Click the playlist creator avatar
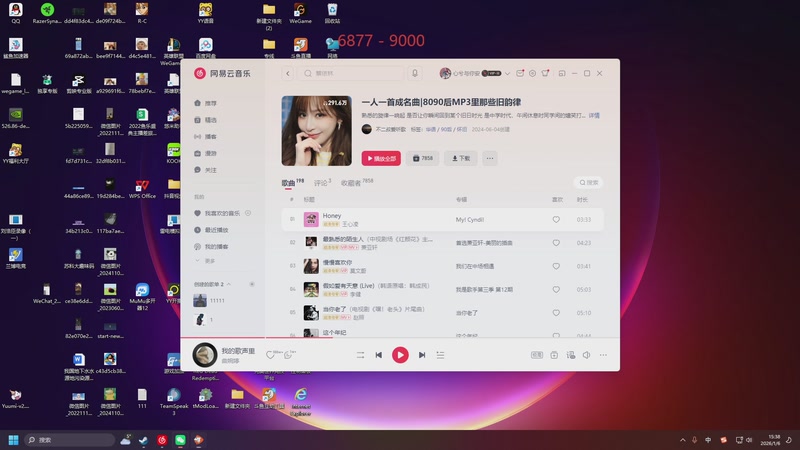This screenshot has height=450, width=800. (x=366, y=129)
